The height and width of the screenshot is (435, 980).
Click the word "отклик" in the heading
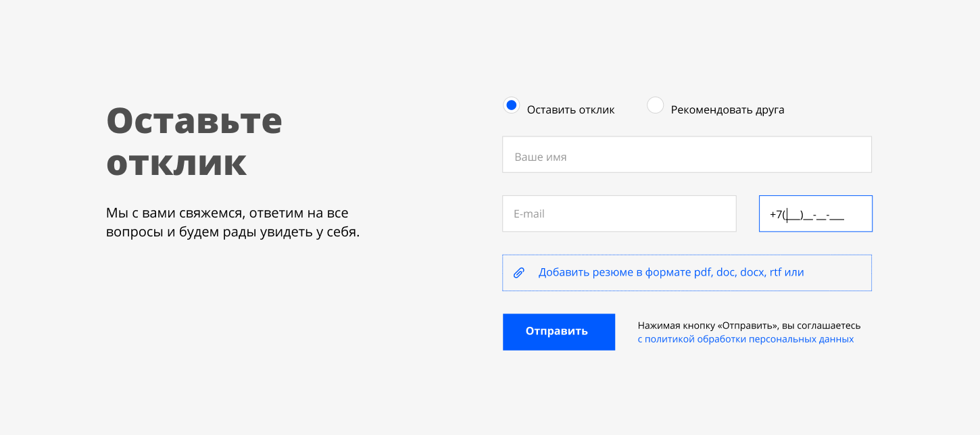pos(176,163)
